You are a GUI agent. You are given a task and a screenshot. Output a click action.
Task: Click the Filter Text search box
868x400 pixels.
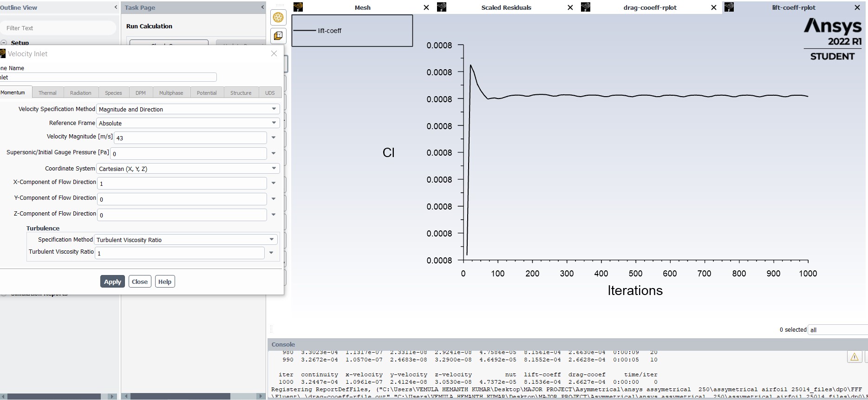[58, 28]
